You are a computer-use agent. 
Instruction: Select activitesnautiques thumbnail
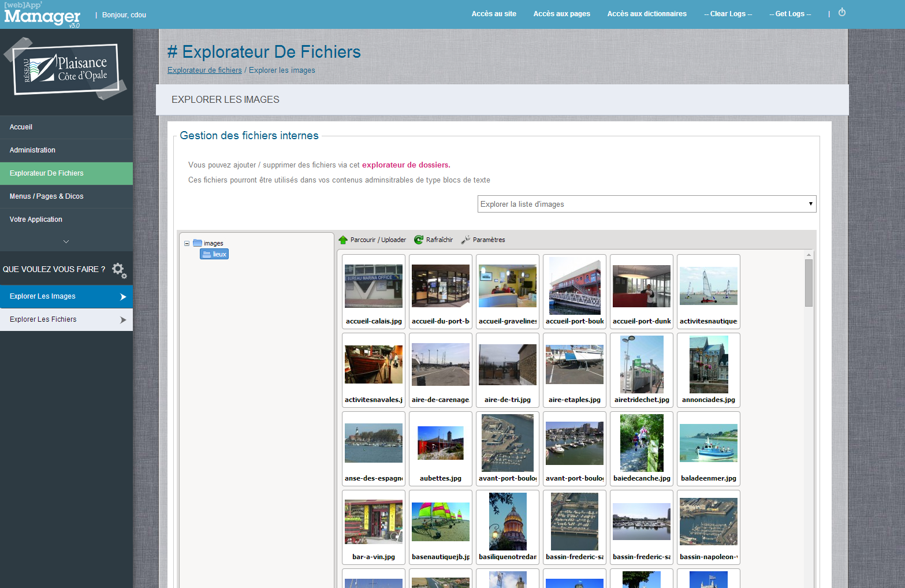(709, 292)
